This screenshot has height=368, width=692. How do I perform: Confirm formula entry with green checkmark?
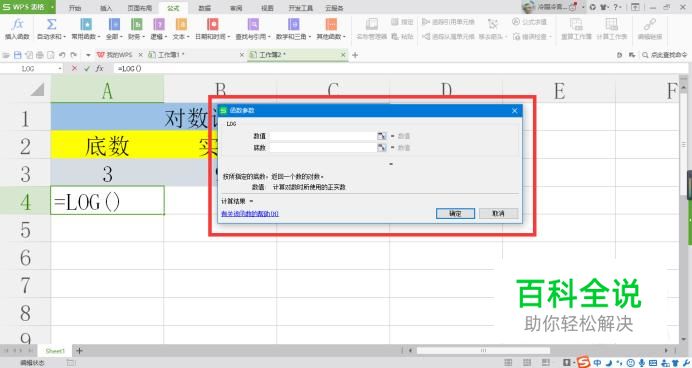87,68
